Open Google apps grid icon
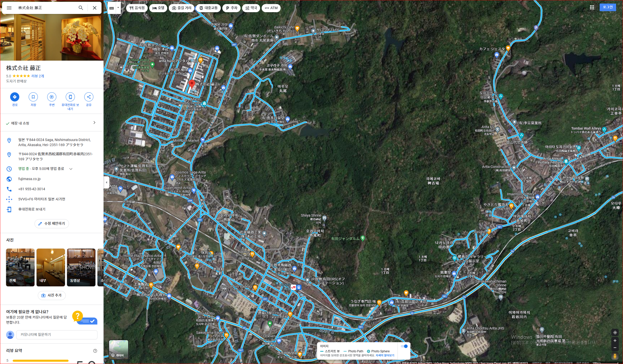The height and width of the screenshot is (364, 623). point(592,7)
